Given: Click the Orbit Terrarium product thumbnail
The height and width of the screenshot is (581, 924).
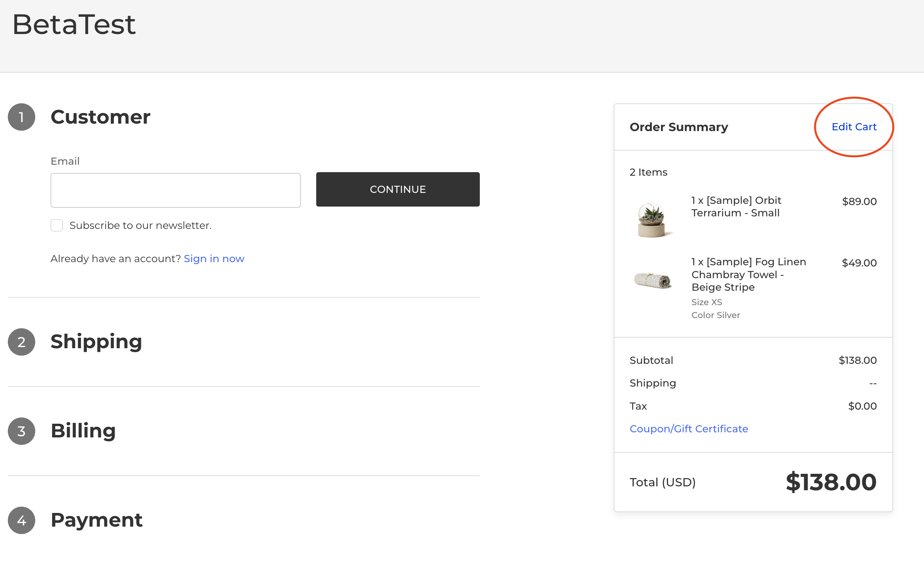Looking at the screenshot, I should (x=652, y=219).
